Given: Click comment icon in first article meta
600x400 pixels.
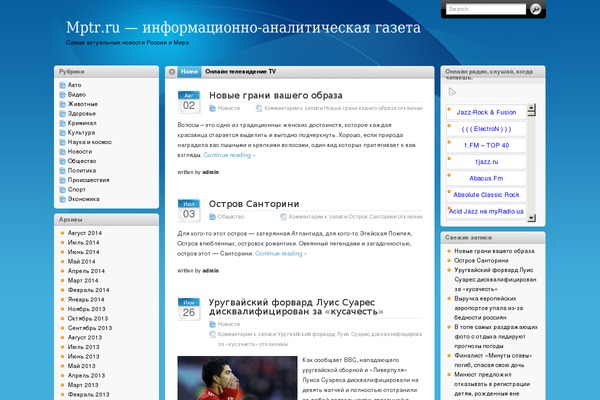Looking at the screenshot, I should pos(259,108).
